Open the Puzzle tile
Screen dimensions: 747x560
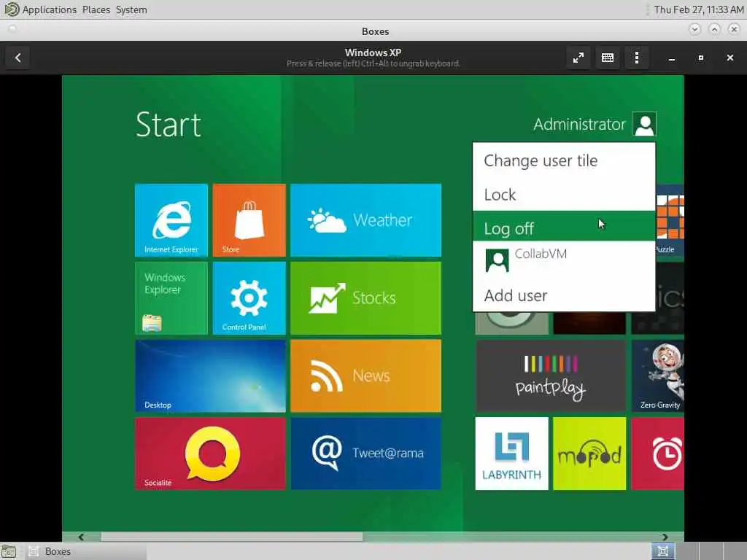pos(670,220)
